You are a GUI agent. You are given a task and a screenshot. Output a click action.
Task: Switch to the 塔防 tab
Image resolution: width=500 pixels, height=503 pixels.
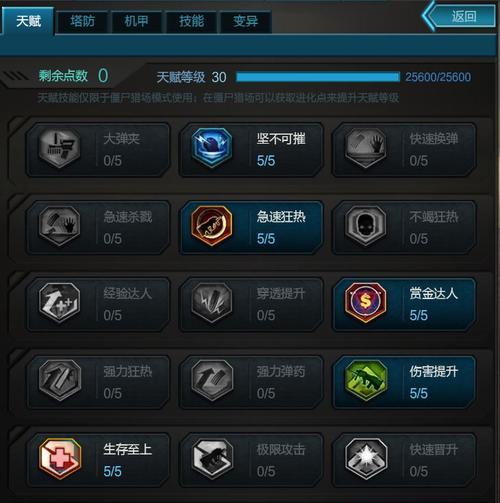(x=82, y=22)
